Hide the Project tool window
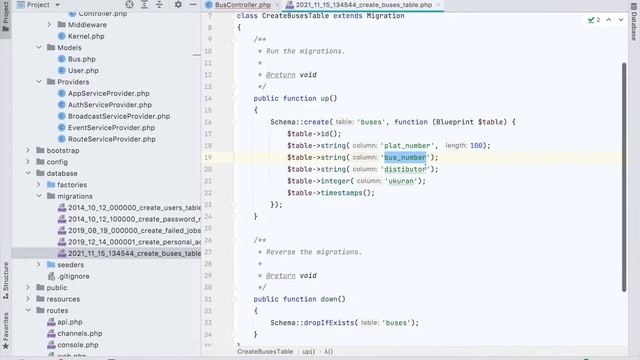The image size is (640, 360). 193,5
